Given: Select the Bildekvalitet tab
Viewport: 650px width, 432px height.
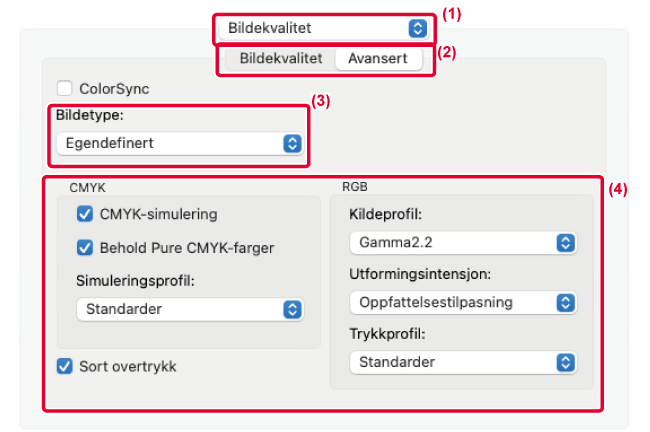Looking at the screenshot, I should [x=280, y=58].
